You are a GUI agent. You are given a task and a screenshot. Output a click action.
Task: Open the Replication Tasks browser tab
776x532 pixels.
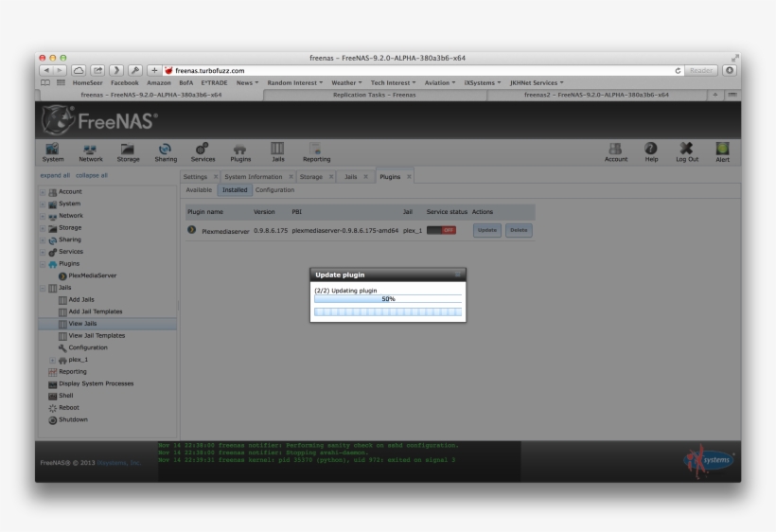tap(374, 95)
